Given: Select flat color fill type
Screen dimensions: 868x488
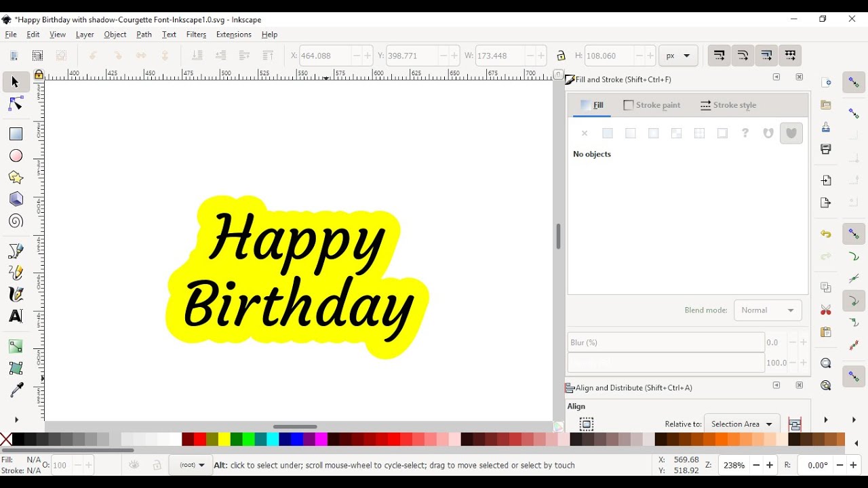Looking at the screenshot, I should 608,134.
